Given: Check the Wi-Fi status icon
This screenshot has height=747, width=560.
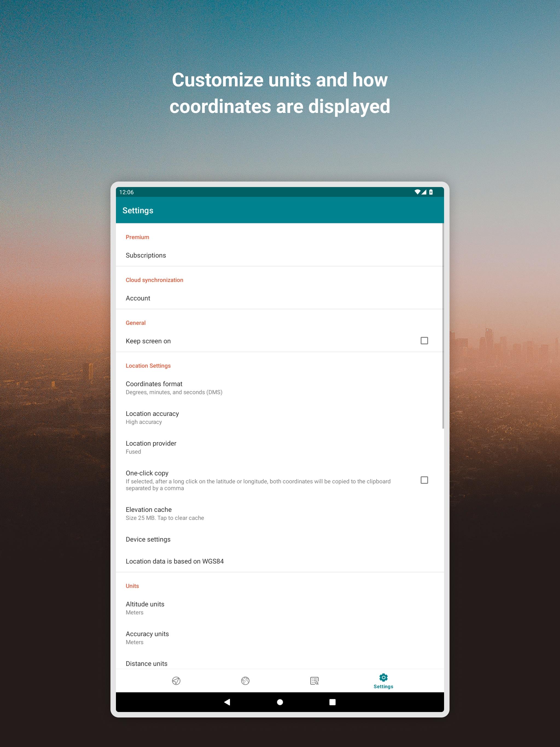Looking at the screenshot, I should point(418,192).
